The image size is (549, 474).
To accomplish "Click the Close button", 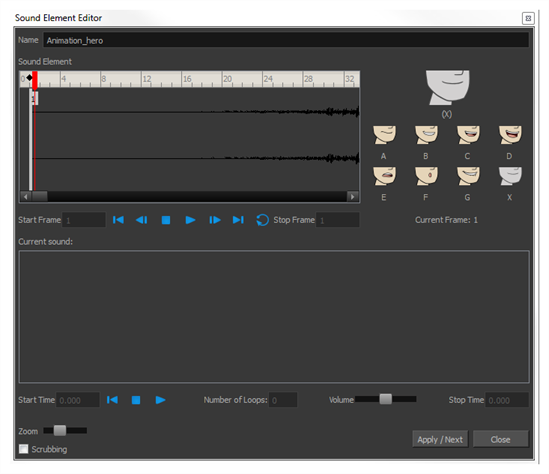I will click(500, 439).
